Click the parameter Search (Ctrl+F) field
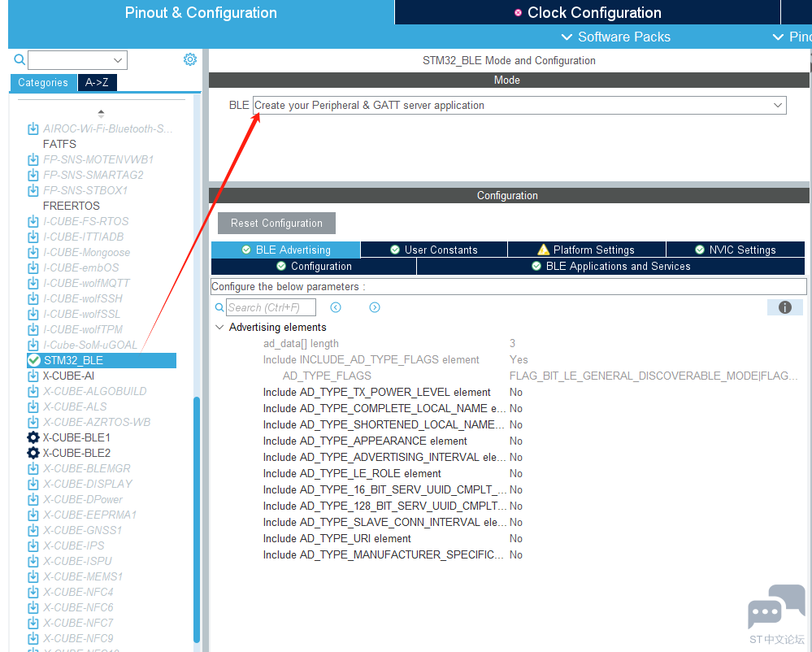Screen dimensions: 812x652 271,307
